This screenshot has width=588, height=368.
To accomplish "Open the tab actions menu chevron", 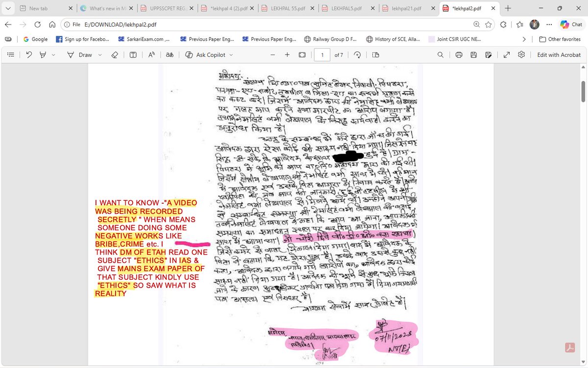I will (8, 8).
